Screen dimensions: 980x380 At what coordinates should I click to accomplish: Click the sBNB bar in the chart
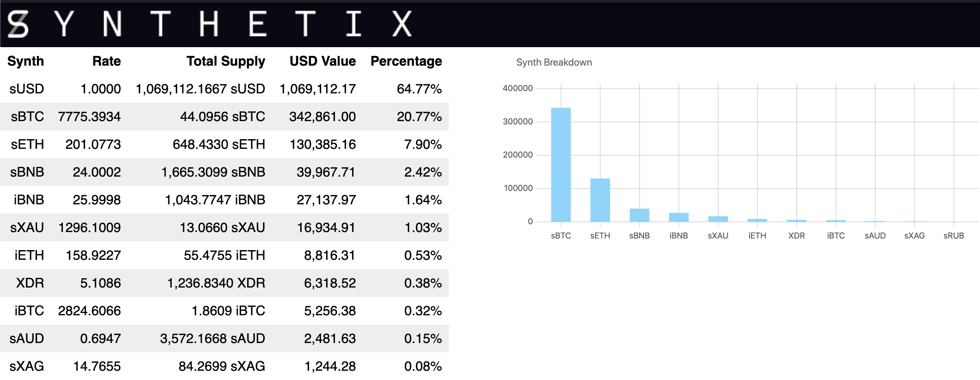tap(639, 215)
